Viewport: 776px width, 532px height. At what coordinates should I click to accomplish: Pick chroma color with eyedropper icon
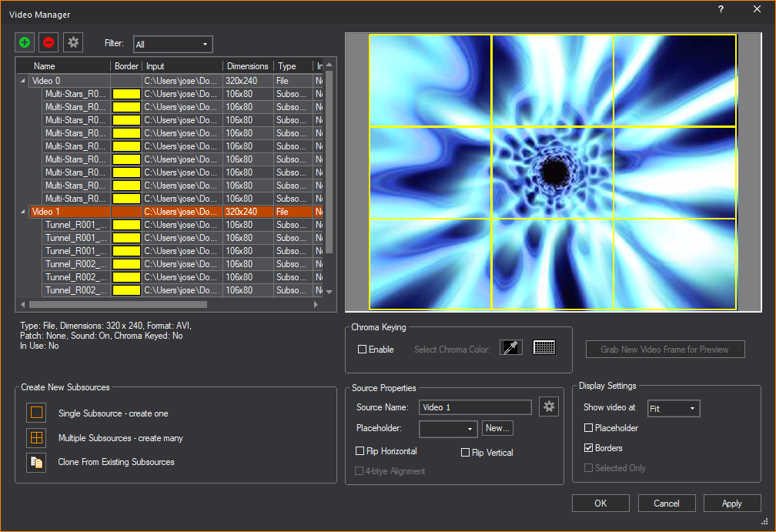tap(510, 348)
